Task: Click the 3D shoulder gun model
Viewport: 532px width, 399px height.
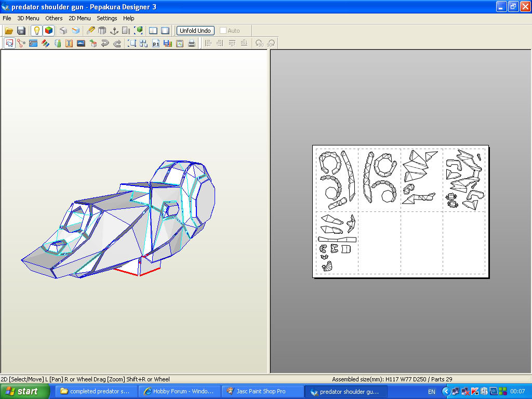Action: (x=118, y=220)
